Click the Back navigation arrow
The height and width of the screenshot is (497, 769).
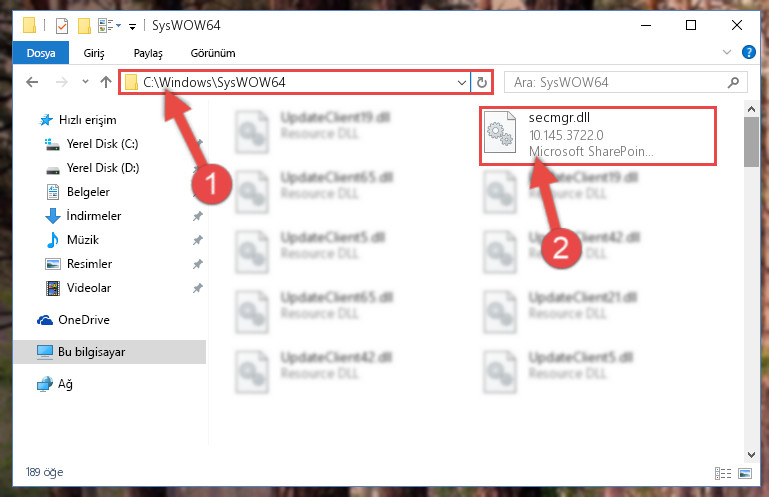pyautogui.click(x=32, y=82)
